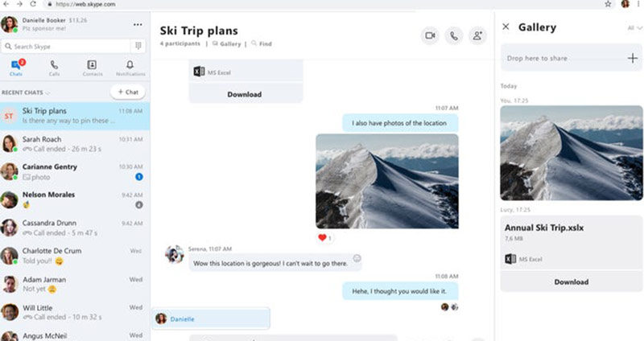The width and height of the screenshot is (644, 341).
Task: Close the Gallery panel
Action: [x=506, y=27]
